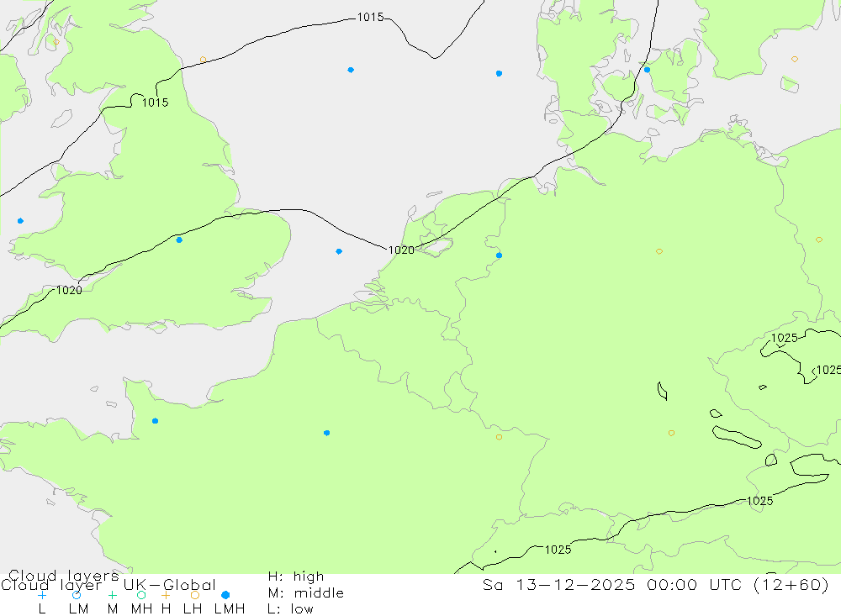
Task: Click the 1025 label over Austria
Action: (x=760, y=501)
